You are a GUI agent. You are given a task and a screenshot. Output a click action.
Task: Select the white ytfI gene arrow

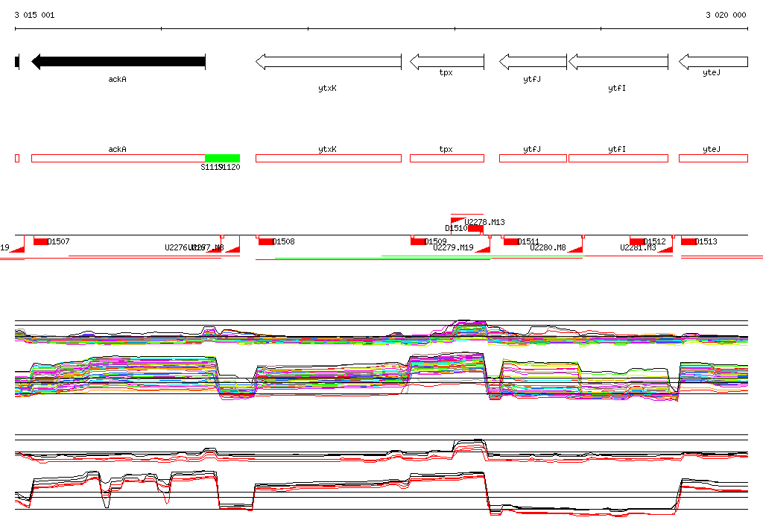coord(618,62)
